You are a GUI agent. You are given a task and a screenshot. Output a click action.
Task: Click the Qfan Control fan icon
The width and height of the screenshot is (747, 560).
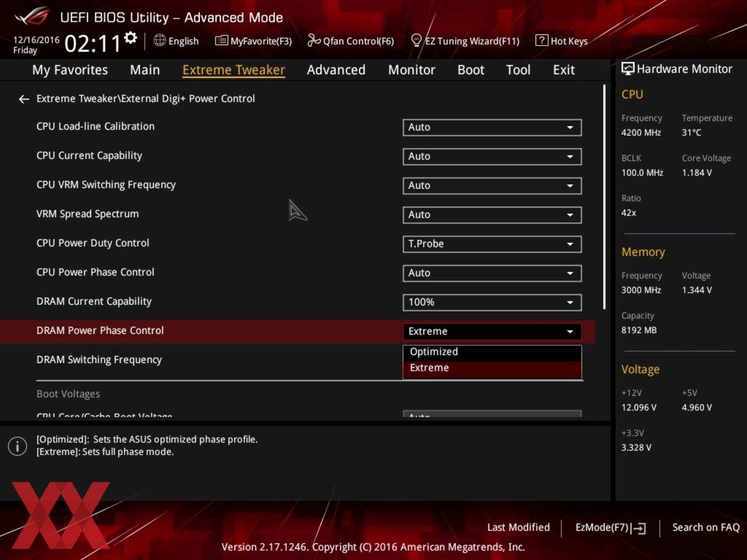click(x=314, y=40)
